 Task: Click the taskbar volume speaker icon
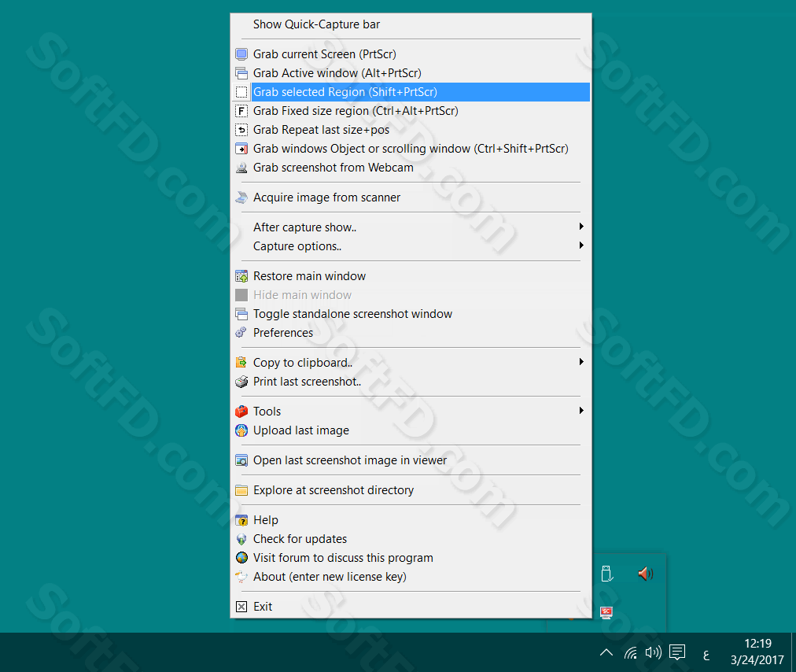tap(654, 652)
